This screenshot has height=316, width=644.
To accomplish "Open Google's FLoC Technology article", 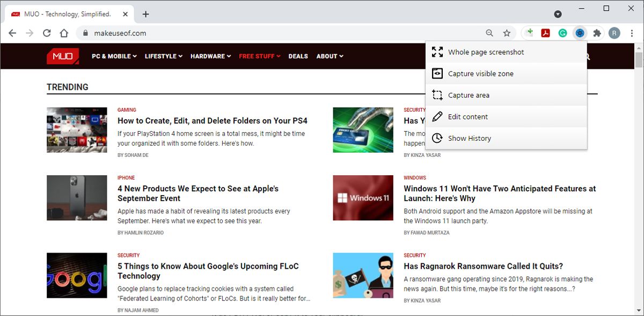I will [208, 271].
